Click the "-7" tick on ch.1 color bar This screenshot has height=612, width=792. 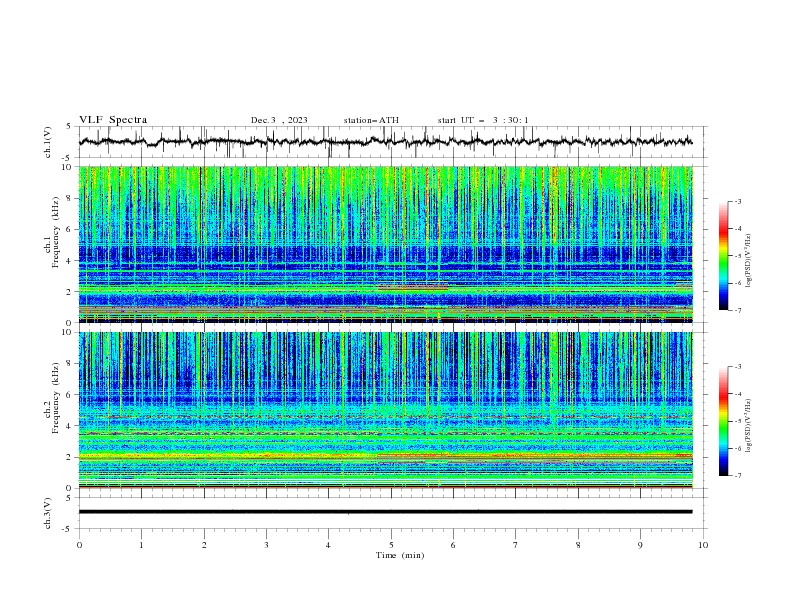(737, 311)
